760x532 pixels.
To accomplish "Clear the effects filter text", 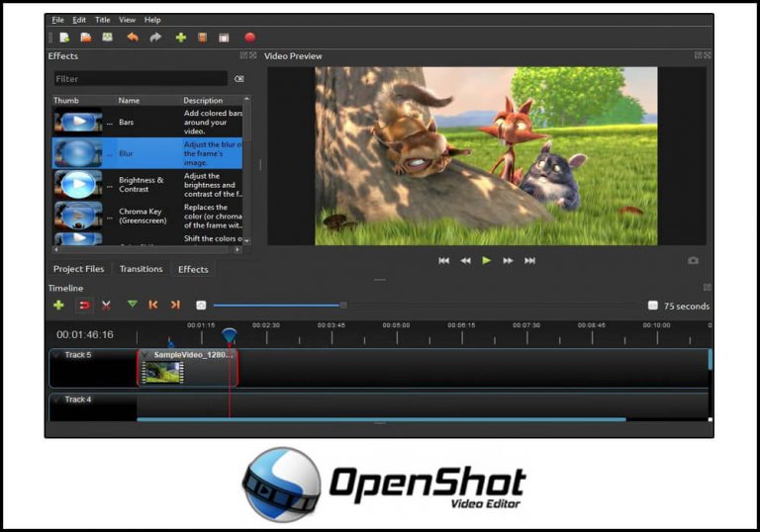I will (238, 79).
